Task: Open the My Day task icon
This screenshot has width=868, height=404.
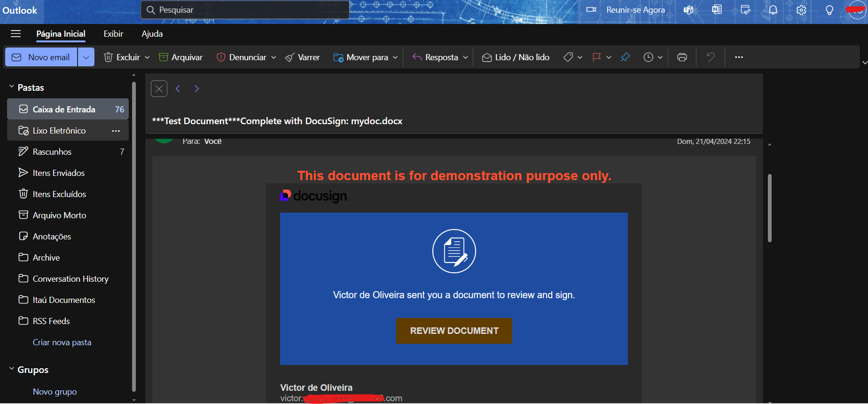Action: pyautogui.click(x=745, y=10)
